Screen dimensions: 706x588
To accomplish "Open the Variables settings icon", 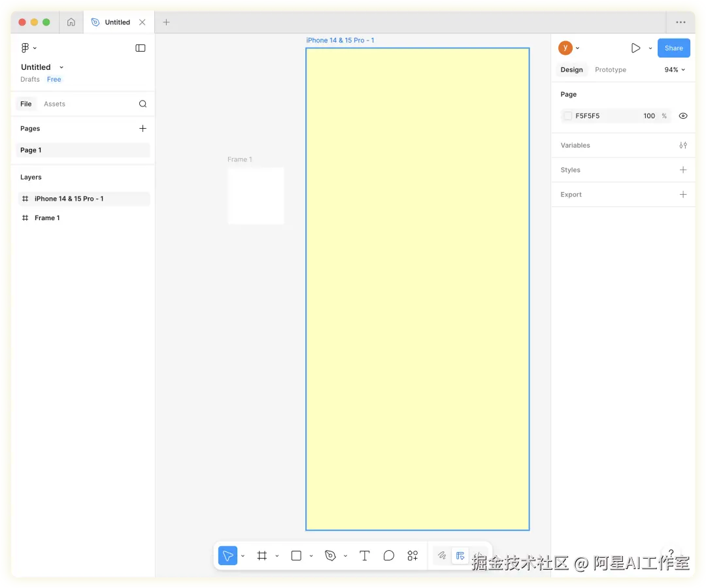I will tap(683, 145).
